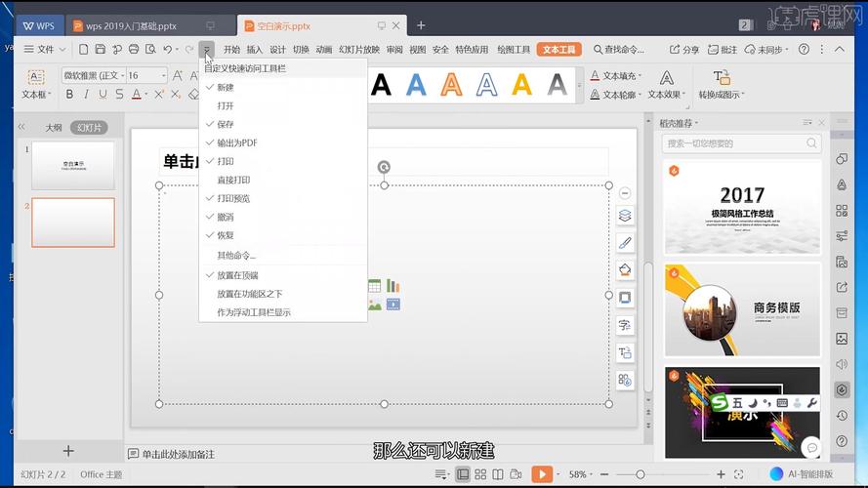Enable 打开 in quick access menu
This screenshot has height=488, width=868.
(283, 105)
